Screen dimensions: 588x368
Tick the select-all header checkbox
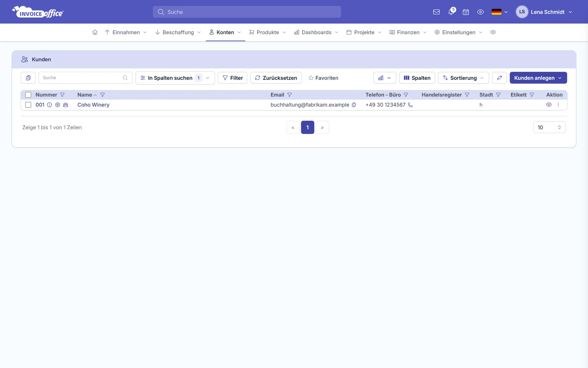click(28, 95)
